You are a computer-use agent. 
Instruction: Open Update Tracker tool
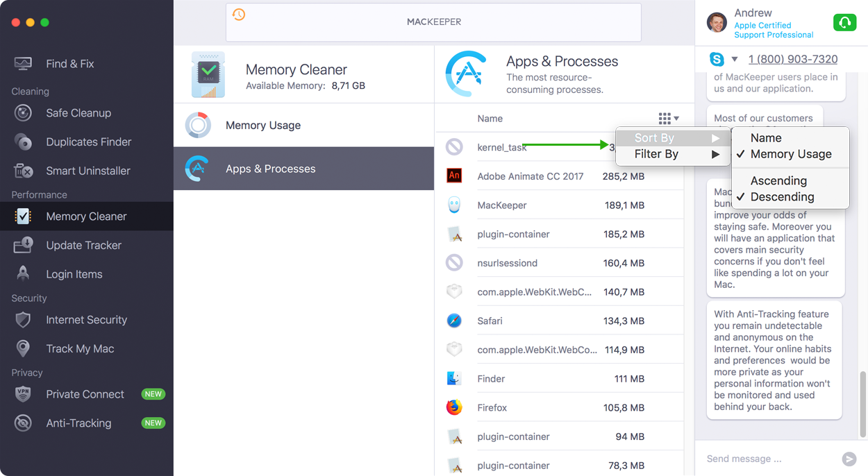[83, 246]
